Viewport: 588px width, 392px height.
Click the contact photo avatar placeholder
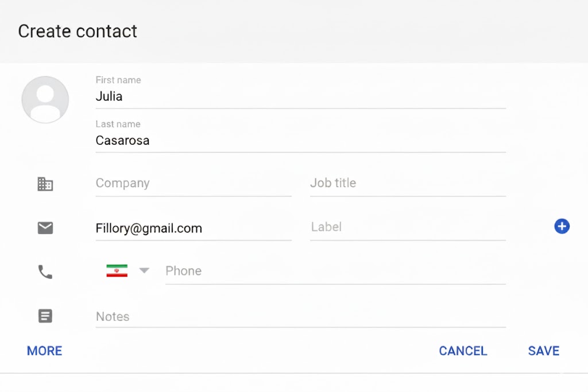click(x=45, y=99)
